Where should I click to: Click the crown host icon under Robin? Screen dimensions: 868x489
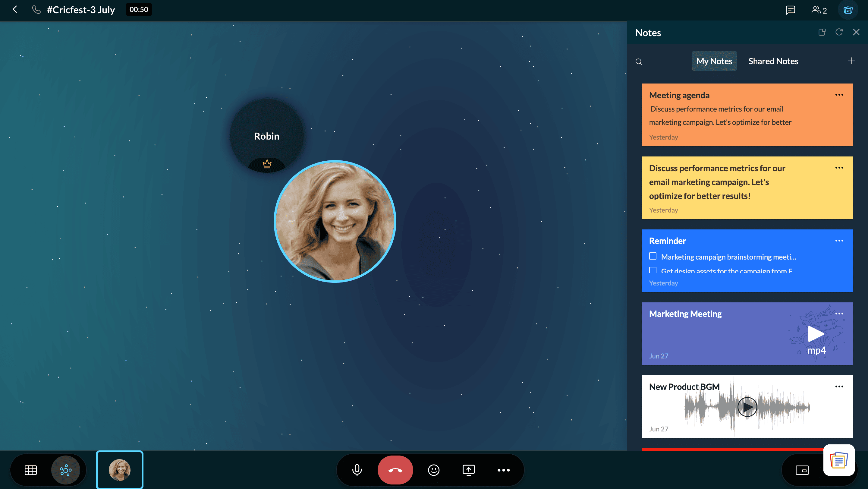tap(267, 164)
